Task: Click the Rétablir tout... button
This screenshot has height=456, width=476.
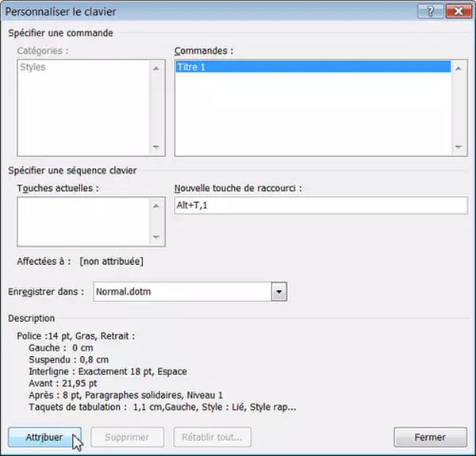Action: pos(212,437)
